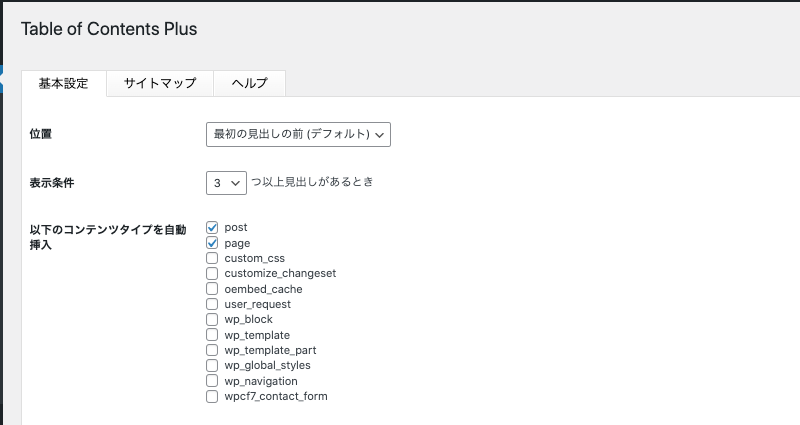800x425 pixels.
Task: Check the wp_template checkbox
Action: click(212, 335)
